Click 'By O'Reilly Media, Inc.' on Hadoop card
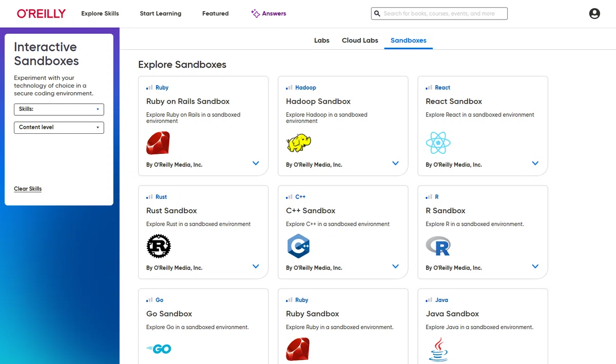Screen dimensions: 616x364 coord(314,165)
